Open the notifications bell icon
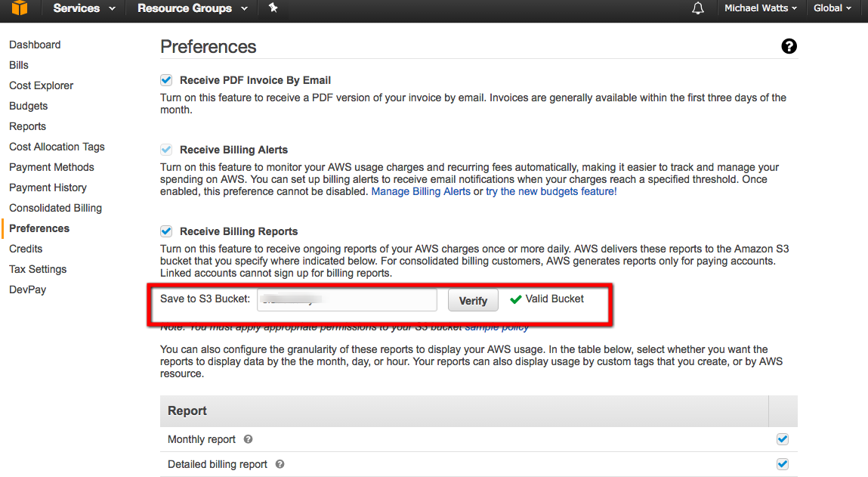Viewport: 868px width, 477px height. [x=698, y=8]
